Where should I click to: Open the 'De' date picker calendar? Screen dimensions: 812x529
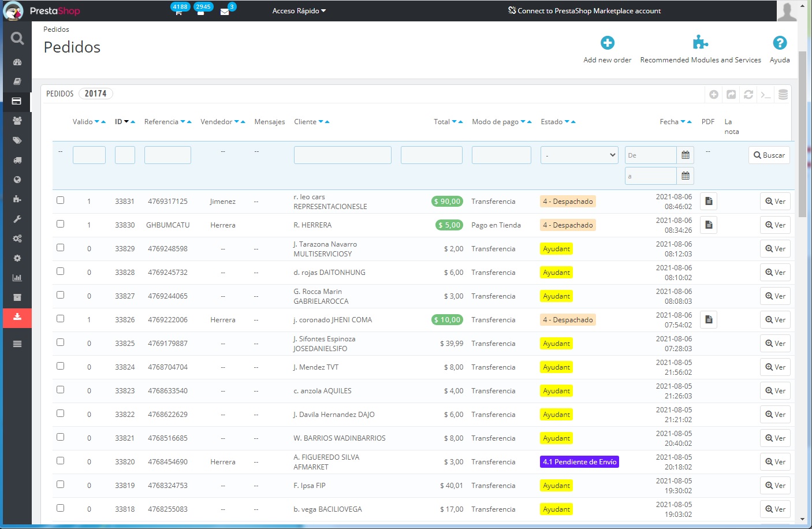tap(685, 155)
